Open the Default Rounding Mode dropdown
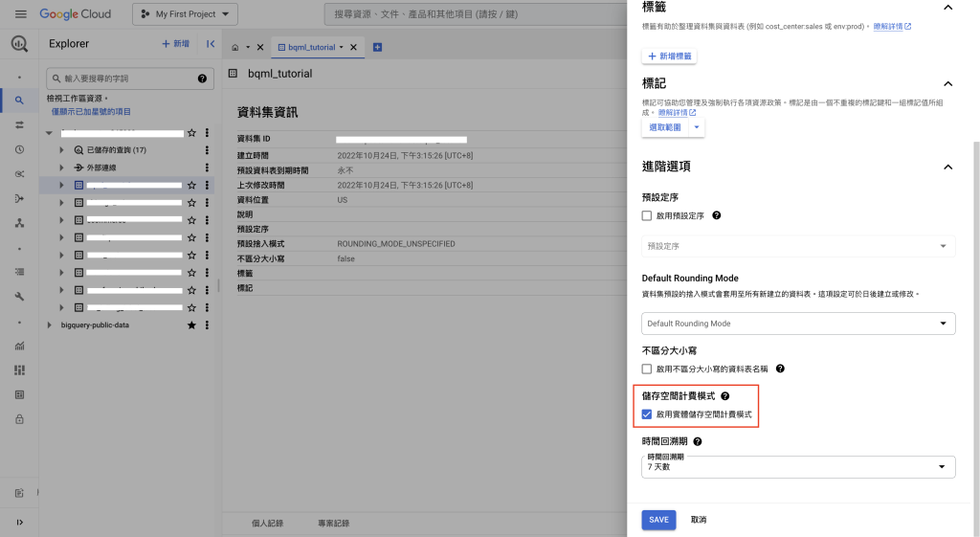980x537 pixels. (798, 324)
